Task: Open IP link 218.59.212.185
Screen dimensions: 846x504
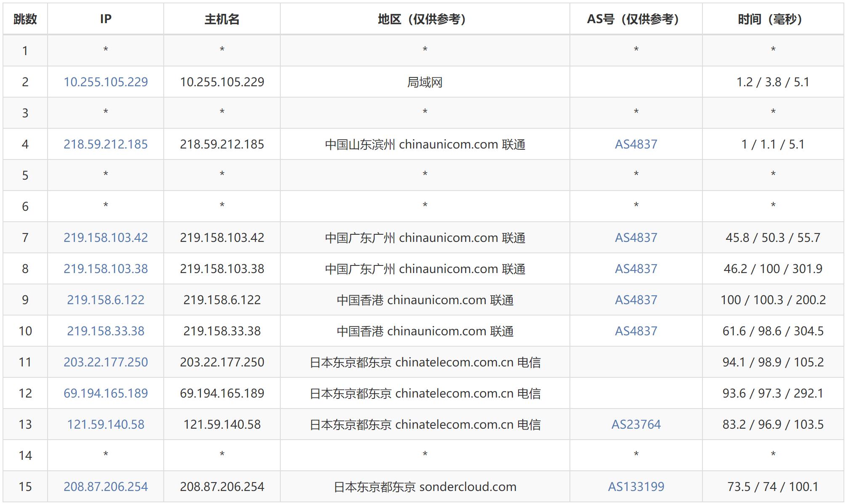Action: [106, 144]
